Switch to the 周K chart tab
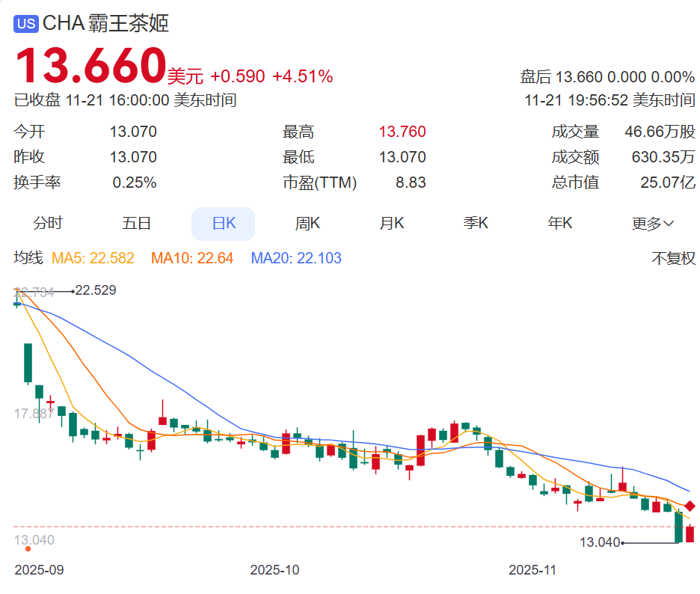This screenshot has height=594, width=700. click(x=307, y=223)
